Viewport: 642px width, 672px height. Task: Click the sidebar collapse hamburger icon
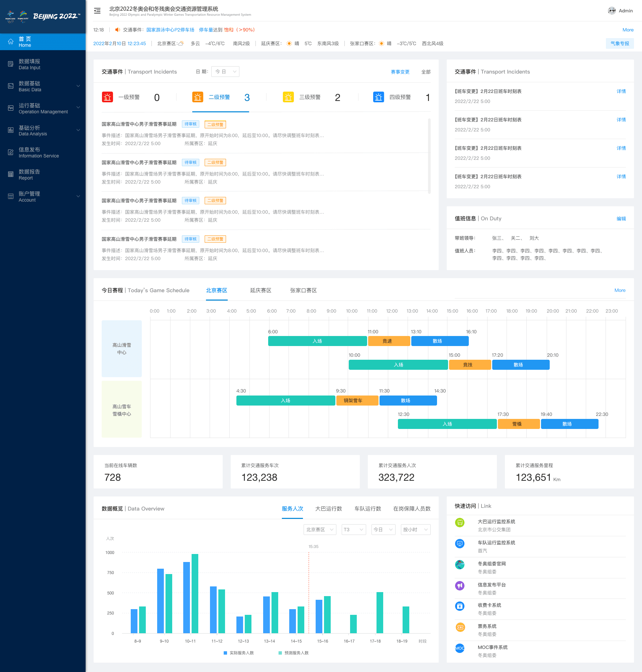click(98, 11)
